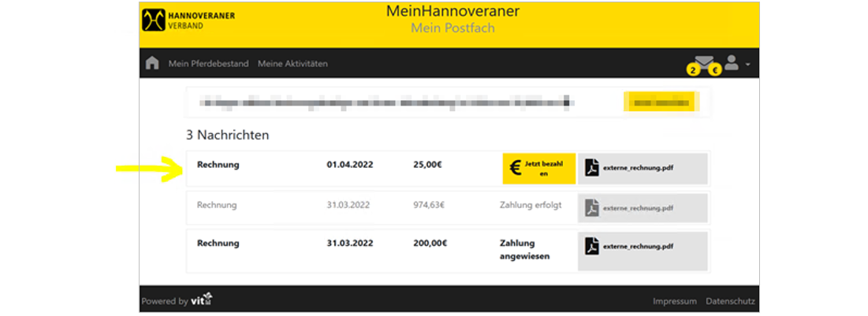Click the blurred yellow button in banner
This screenshot has height=316, width=868.
coord(661,102)
